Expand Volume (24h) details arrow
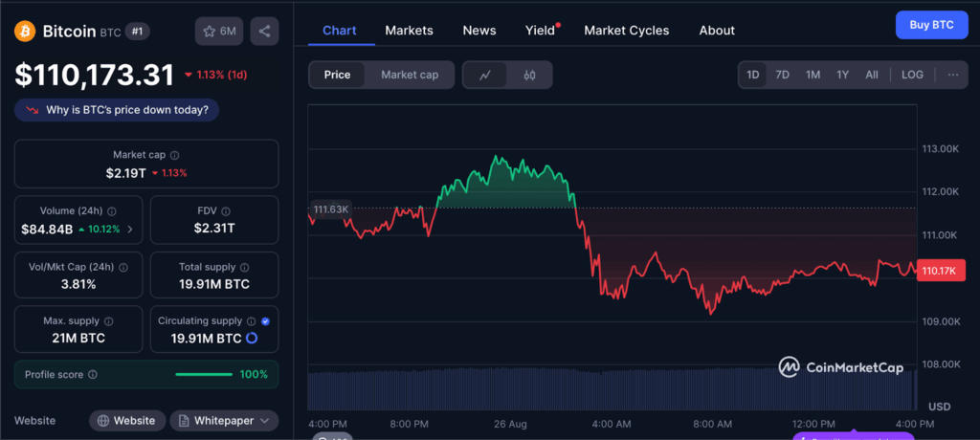The width and height of the screenshot is (980, 440). (x=130, y=229)
